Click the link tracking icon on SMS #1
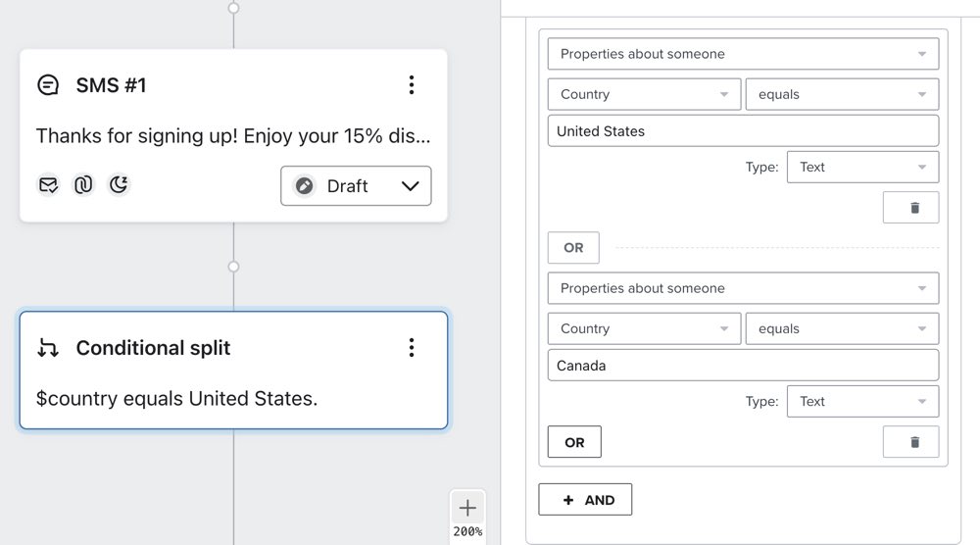980x545 pixels. tap(83, 184)
